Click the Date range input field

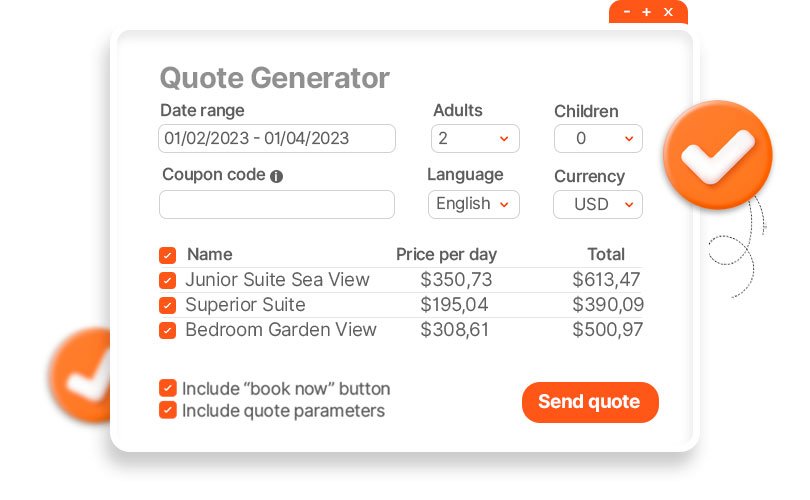pos(277,138)
